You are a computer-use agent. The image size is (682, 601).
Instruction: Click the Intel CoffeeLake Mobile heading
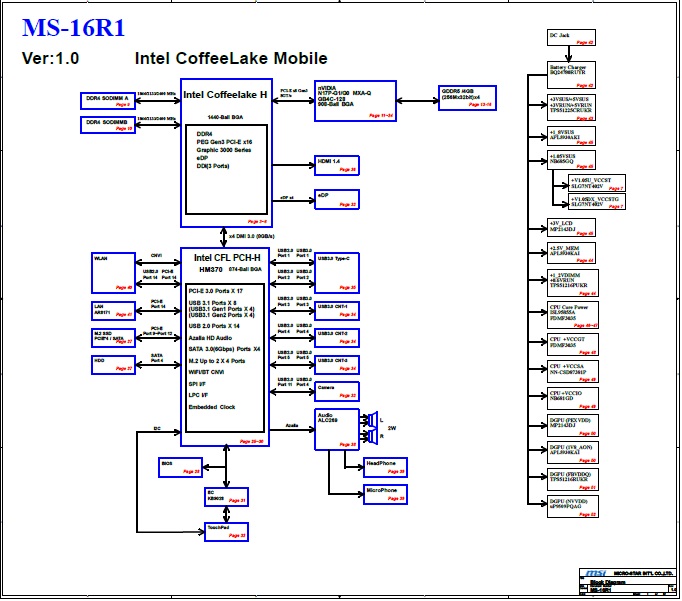(231, 58)
